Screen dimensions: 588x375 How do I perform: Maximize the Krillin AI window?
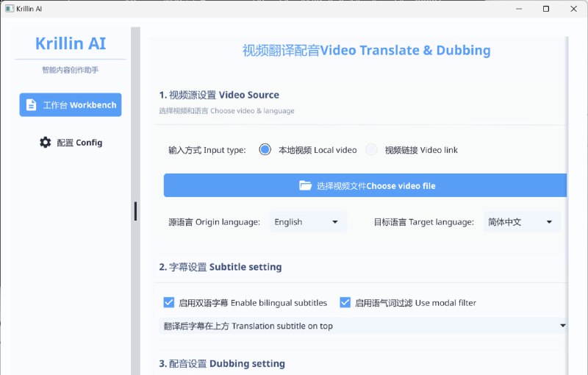pos(546,9)
